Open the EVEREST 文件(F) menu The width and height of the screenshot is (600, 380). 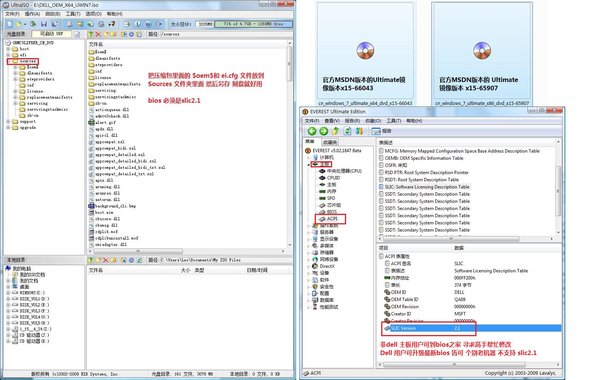313,121
